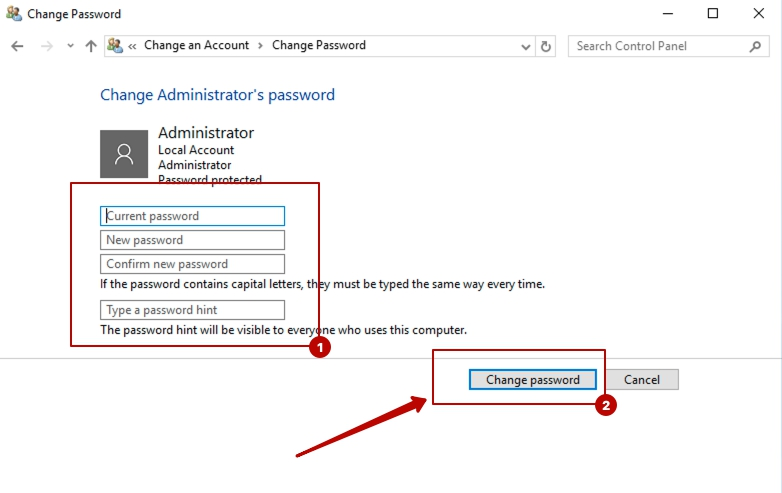Select the Confirm new password box
This screenshot has width=782, height=493.
click(x=192, y=264)
